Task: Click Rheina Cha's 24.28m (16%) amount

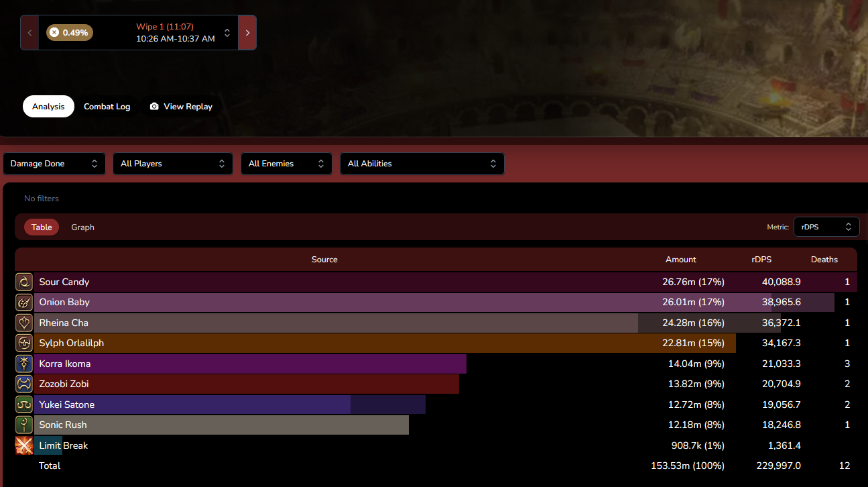Action: [x=693, y=323]
